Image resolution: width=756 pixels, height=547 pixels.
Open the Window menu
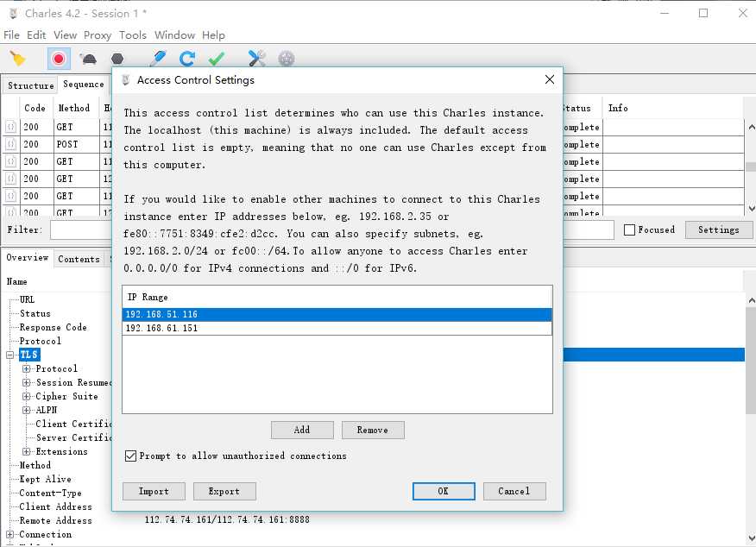(174, 35)
